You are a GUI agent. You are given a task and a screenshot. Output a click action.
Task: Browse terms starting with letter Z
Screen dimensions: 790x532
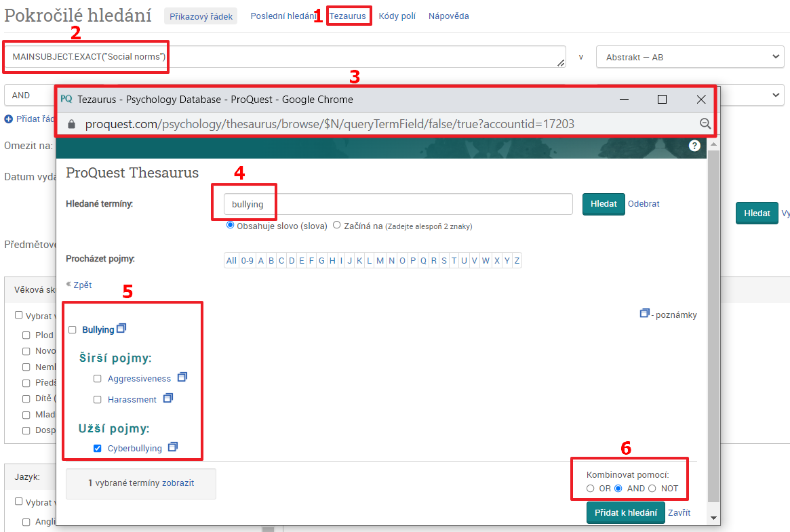point(517,260)
